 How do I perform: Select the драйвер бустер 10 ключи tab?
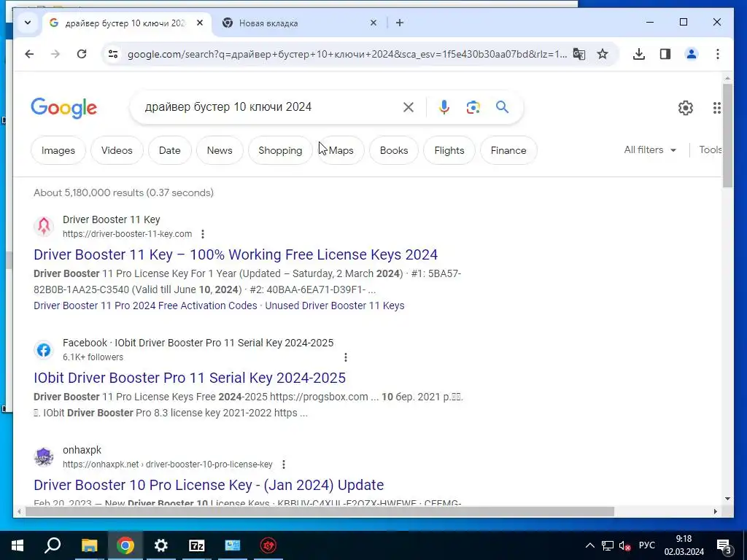pyautogui.click(x=125, y=23)
